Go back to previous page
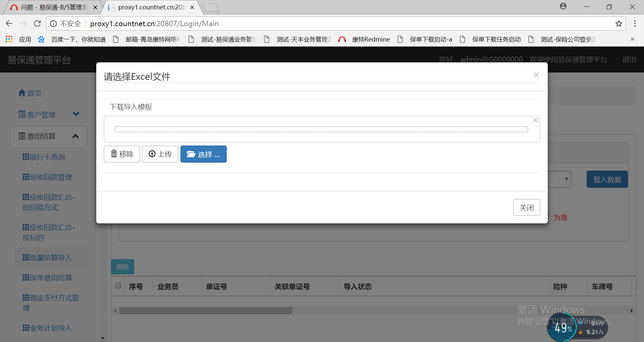The image size is (644, 342). 9,23
